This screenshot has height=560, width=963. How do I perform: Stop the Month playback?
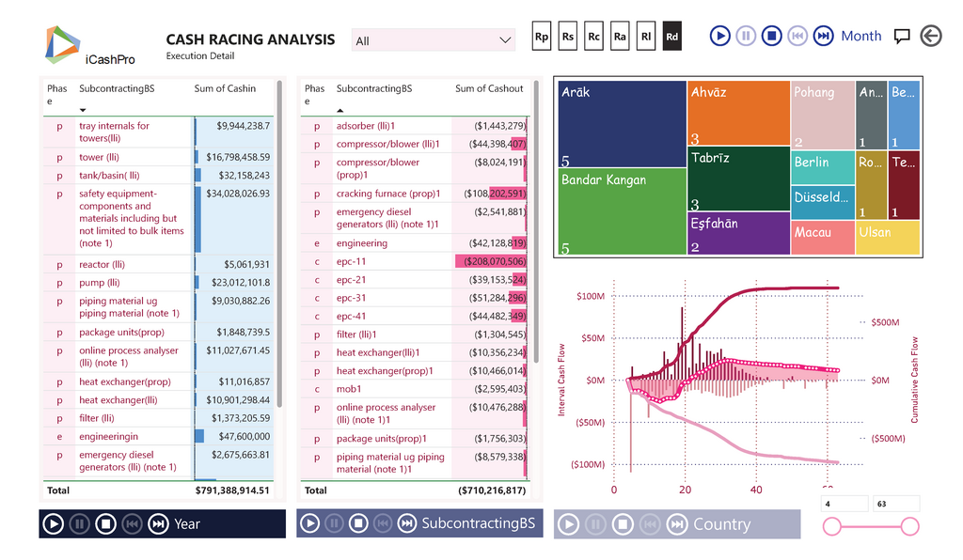point(771,36)
